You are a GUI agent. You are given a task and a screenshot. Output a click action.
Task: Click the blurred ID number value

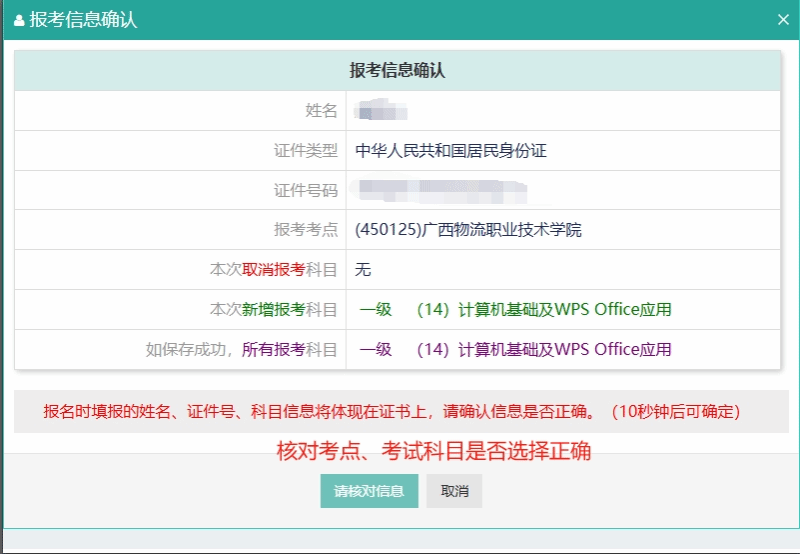pos(441,189)
